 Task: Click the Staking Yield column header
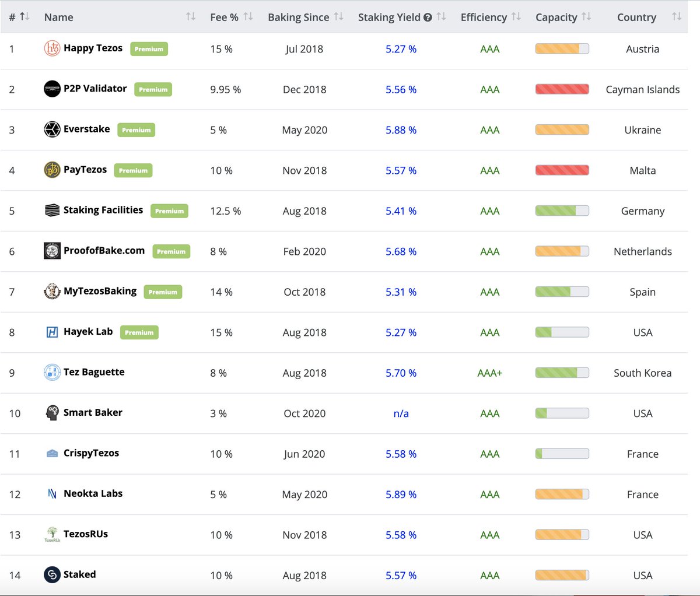(389, 17)
